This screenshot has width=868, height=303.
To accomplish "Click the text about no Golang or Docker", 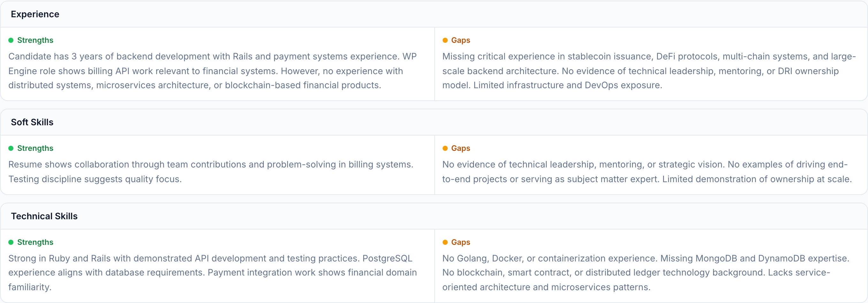I will [x=645, y=273].
